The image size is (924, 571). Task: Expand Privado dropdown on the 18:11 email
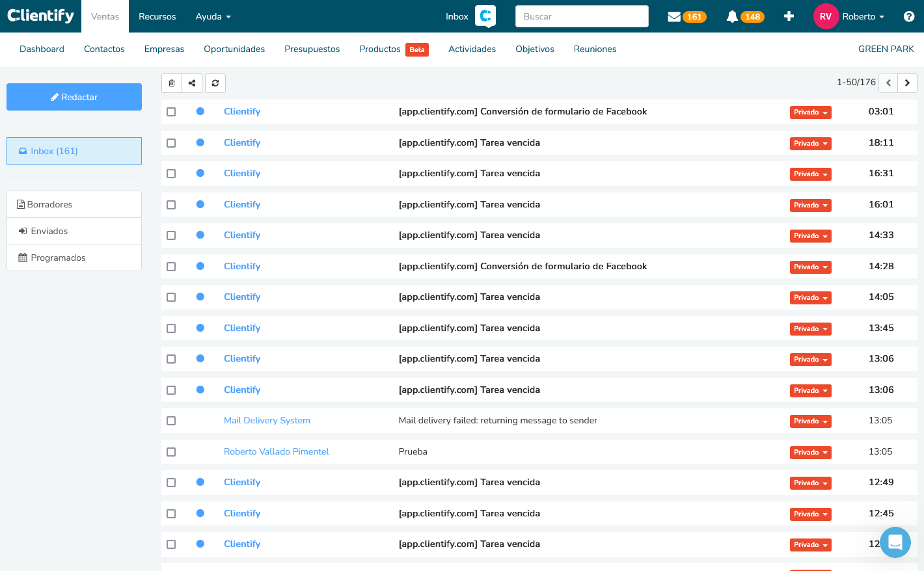click(810, 144)
